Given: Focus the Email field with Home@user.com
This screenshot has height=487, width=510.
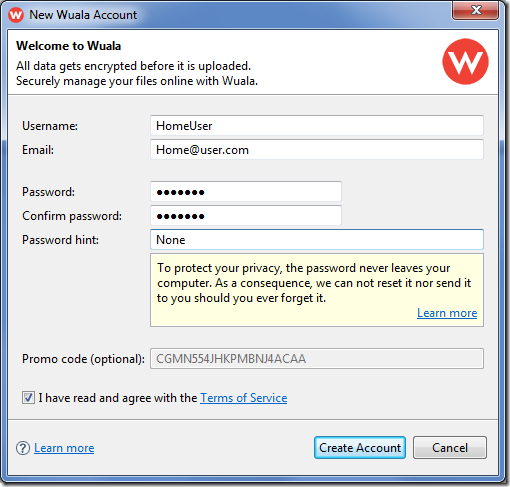Looking at the screenshot, I should click(x=317, y=150).
